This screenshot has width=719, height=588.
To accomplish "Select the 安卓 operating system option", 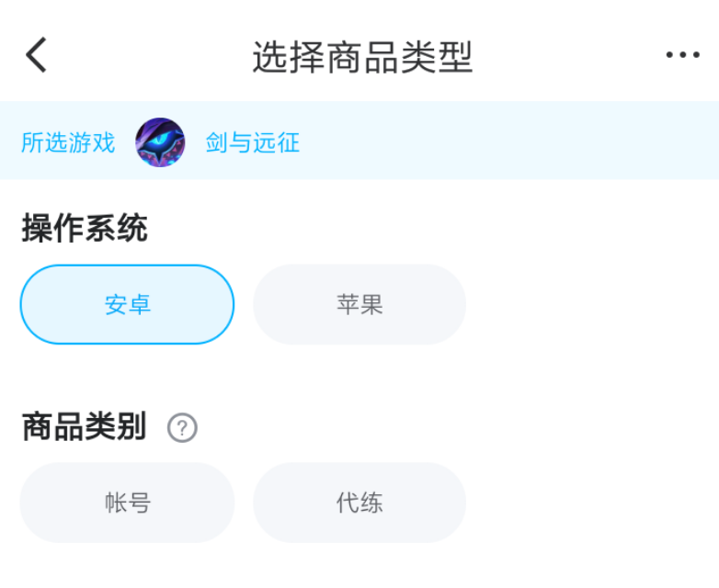I will pyautogui.click(x=127, y=305).
